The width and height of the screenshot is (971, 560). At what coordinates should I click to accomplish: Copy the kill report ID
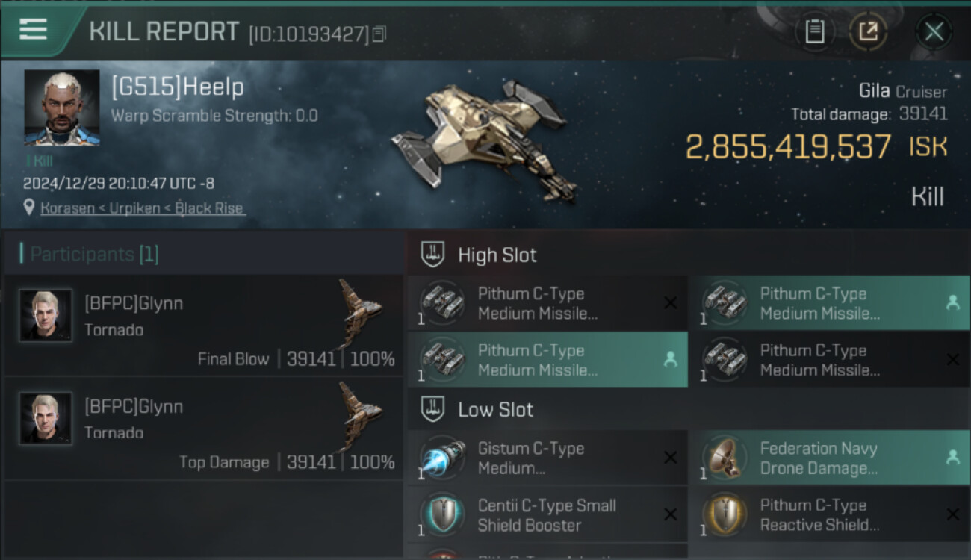click(379, 34)
